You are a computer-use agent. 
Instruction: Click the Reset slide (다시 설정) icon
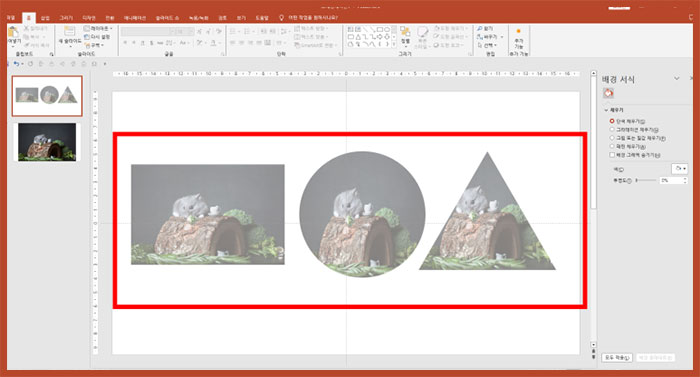tap(87, 37)
